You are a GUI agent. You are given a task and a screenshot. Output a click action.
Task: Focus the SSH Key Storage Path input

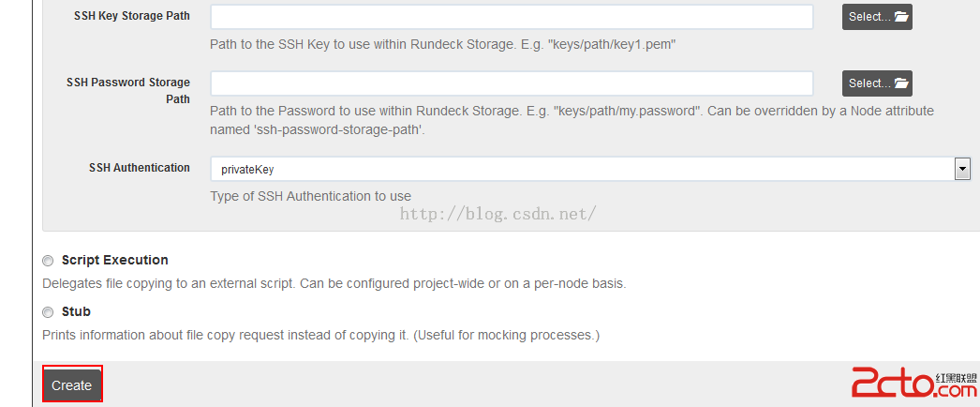[512, 17]
